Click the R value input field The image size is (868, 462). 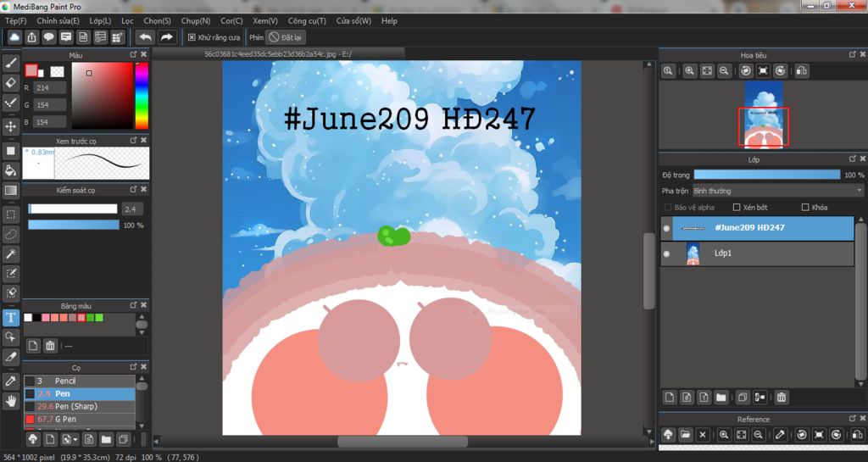(50, 87)
